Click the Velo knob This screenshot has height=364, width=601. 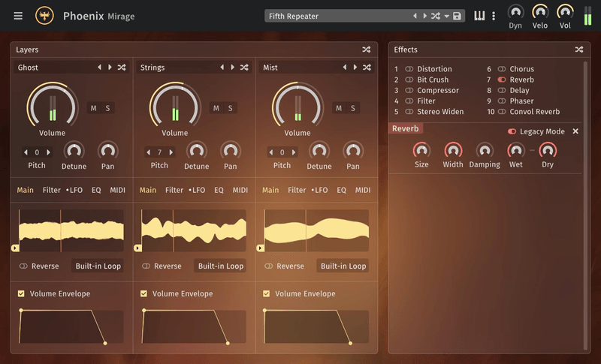coord(540,13)
